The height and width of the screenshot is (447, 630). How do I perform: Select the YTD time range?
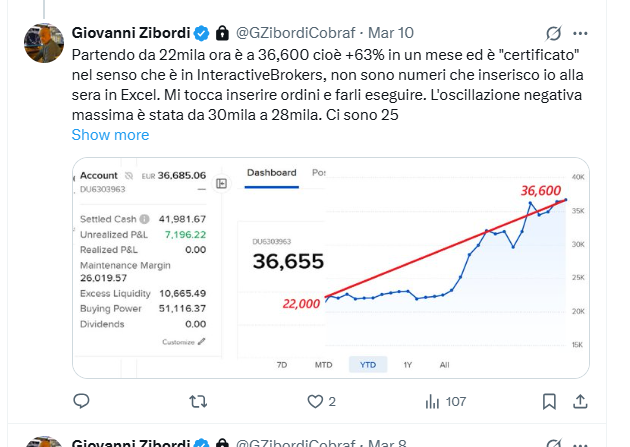click(368, 365)
